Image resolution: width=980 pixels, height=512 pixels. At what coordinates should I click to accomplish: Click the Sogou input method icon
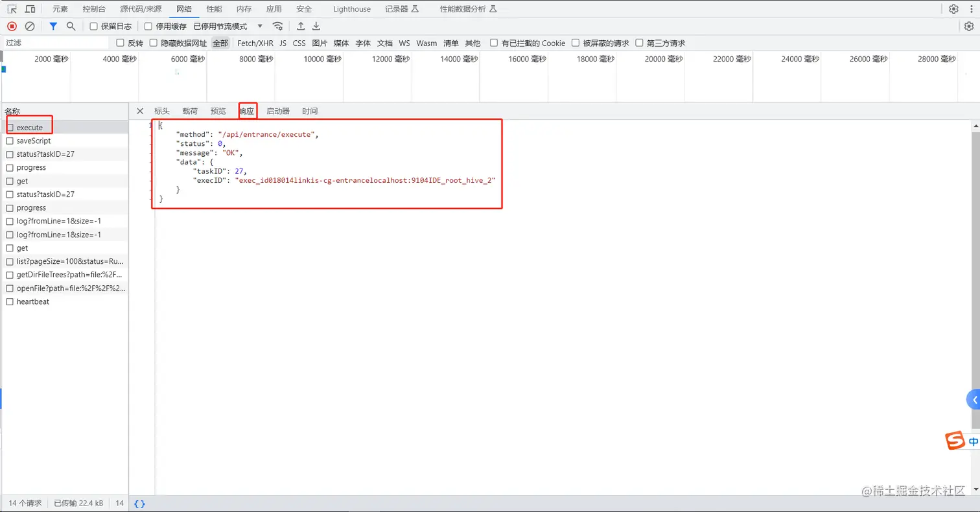pos(954,441)
